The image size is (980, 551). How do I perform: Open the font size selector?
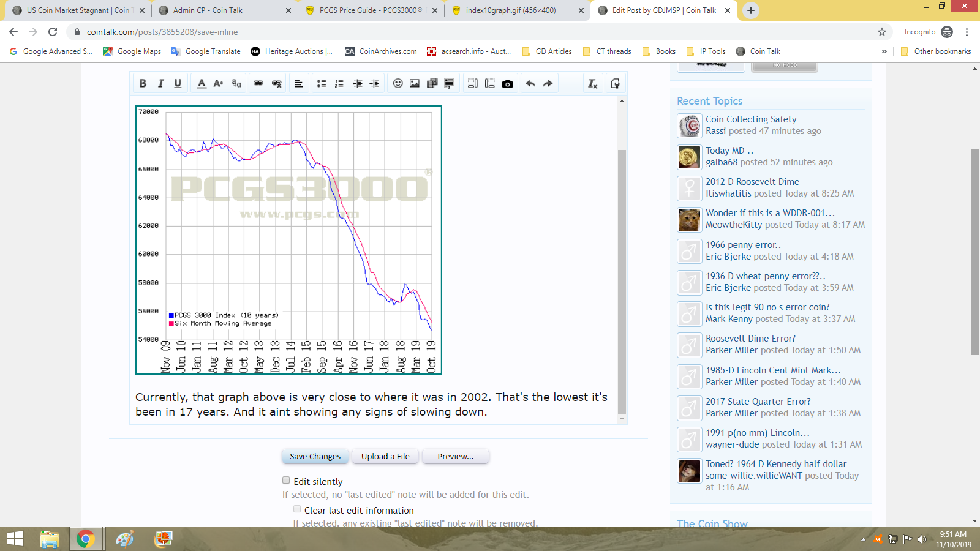[x=219, y=83]
